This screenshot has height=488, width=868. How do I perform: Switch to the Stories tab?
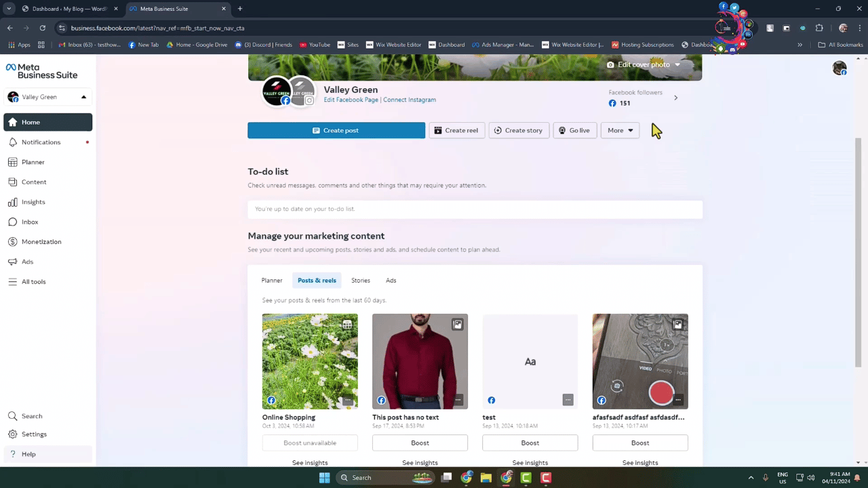(361, 281)
